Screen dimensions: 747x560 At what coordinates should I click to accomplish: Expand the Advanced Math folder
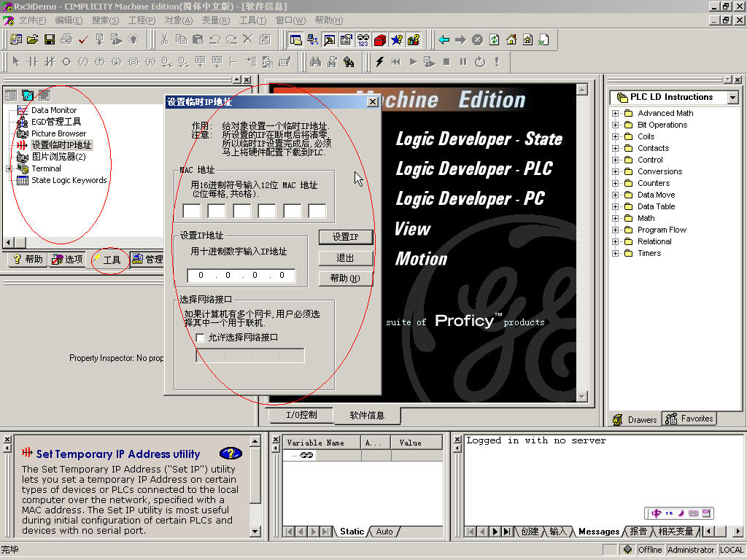click(x=616, y=113)
